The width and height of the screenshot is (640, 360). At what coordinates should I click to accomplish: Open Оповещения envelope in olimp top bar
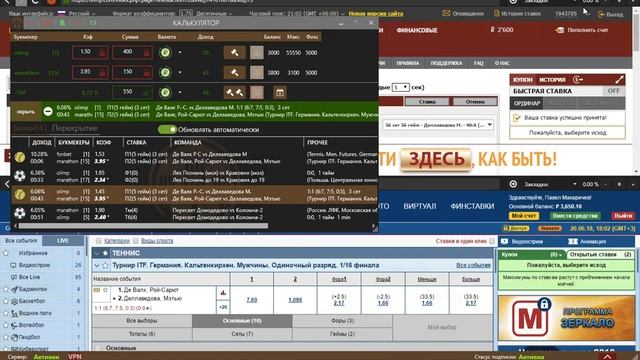446,13
